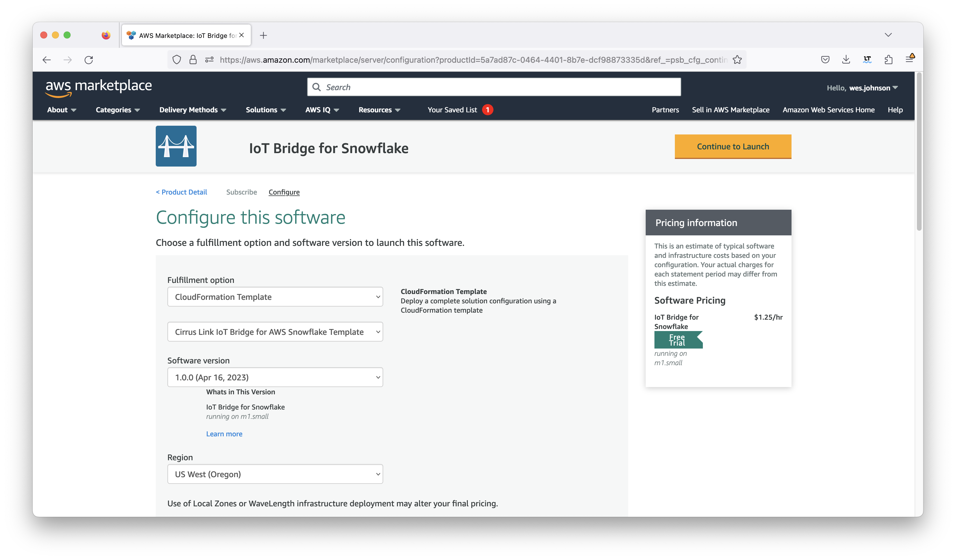Expand the Categories menu

[x=118, y=110]
